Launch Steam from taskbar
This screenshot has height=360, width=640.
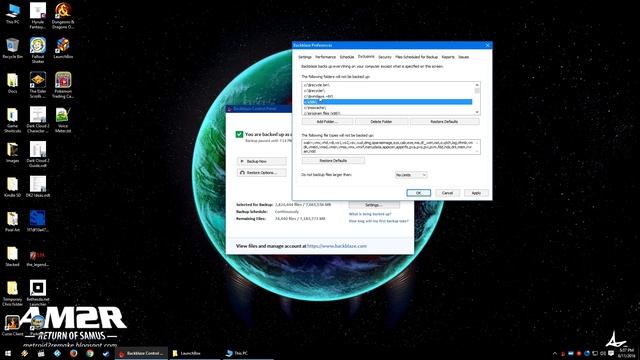click(106, 353)
